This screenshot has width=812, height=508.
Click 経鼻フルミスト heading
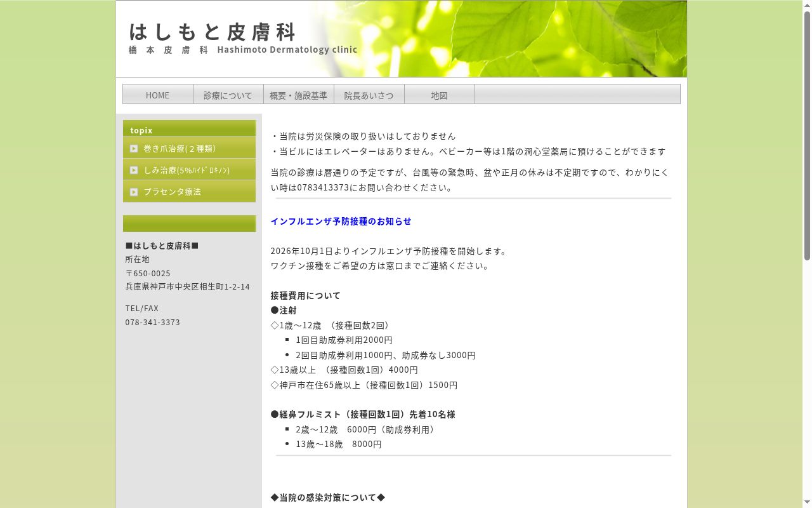[362, 414]
